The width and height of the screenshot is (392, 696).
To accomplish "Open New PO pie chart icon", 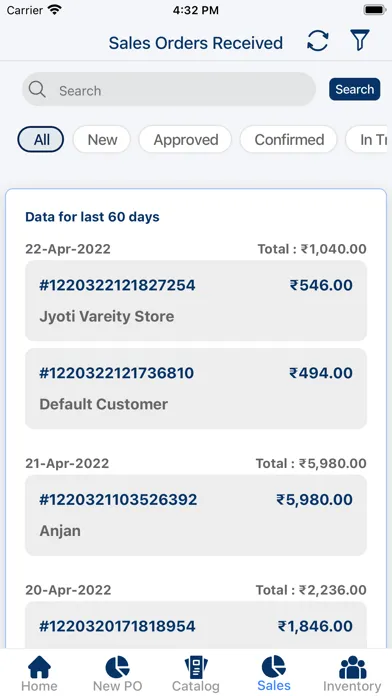I will pos(117,667).
